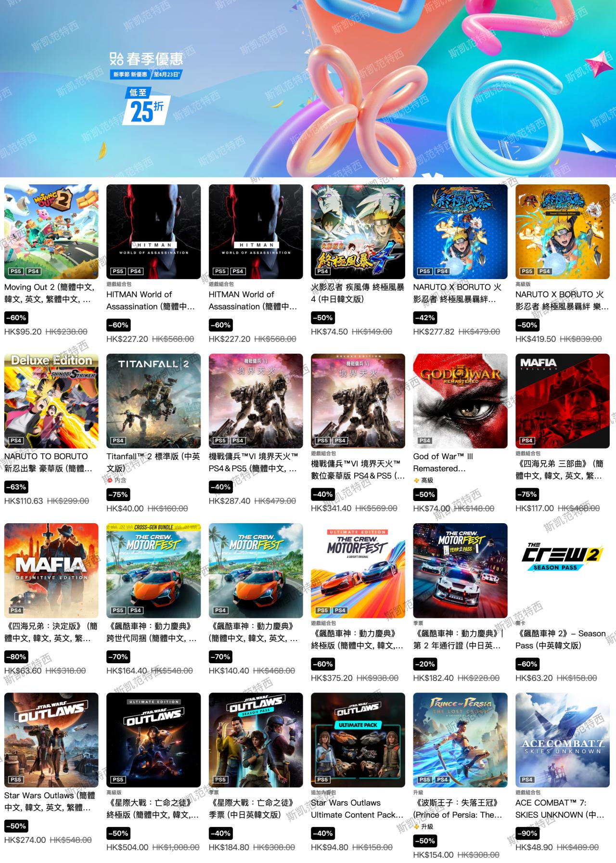Click the PS Plus upgrade icon under Prince of Persia
Screen dimensions: 616x863
click(416, 826)
